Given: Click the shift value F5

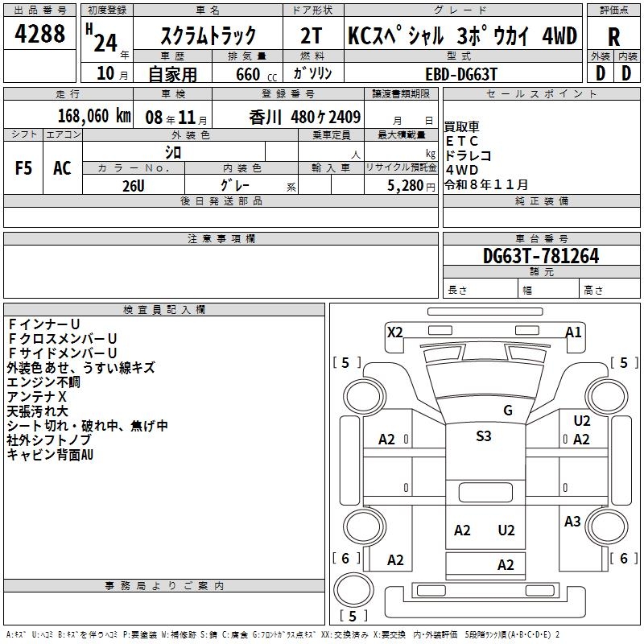Looking at the screenshot, I should 23,168.
